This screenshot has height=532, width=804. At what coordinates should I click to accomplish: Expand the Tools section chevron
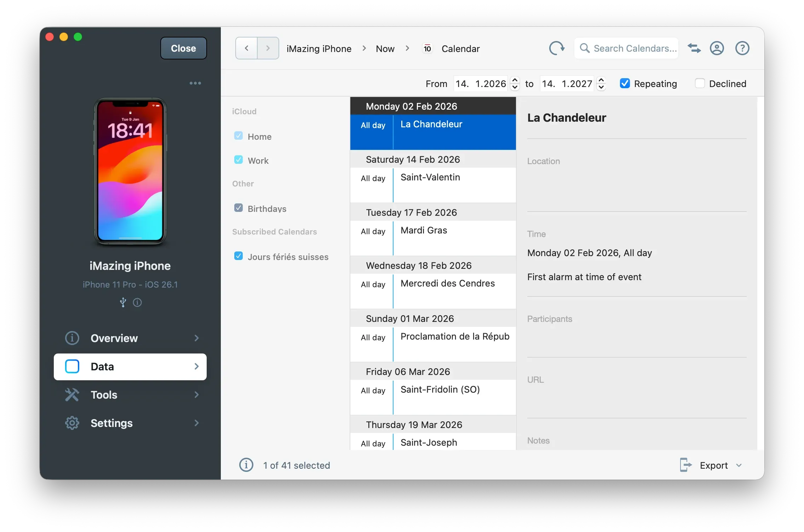[197, 395]
